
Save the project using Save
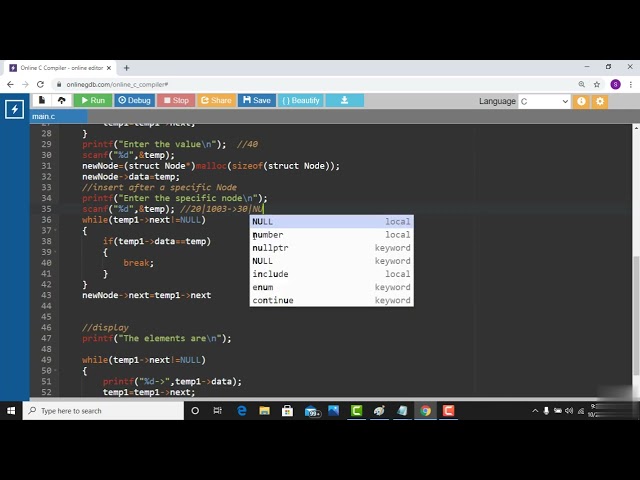coord(257,100)
